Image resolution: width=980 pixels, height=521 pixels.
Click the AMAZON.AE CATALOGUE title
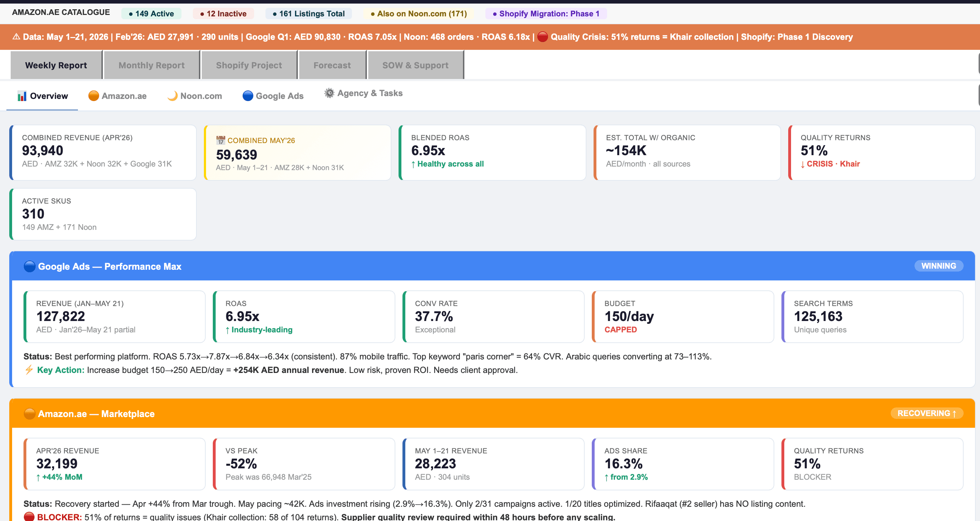click(61, 12)
